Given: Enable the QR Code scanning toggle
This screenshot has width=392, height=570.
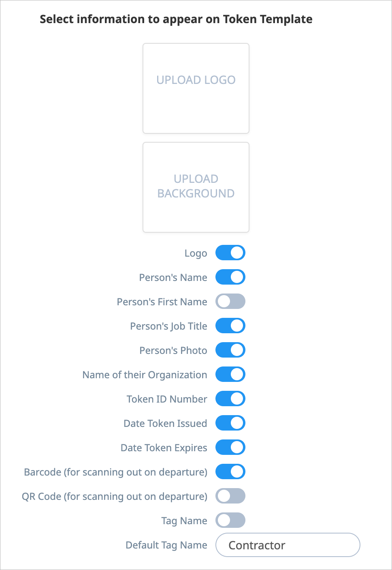Looking at the screenshot, I should coord(230,496).
